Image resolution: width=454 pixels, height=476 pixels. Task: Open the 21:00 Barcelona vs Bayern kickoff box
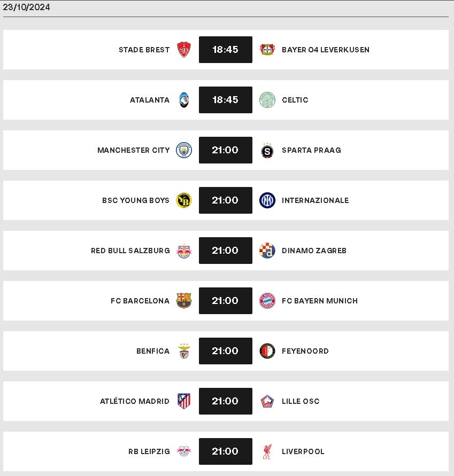coord(226,301)
